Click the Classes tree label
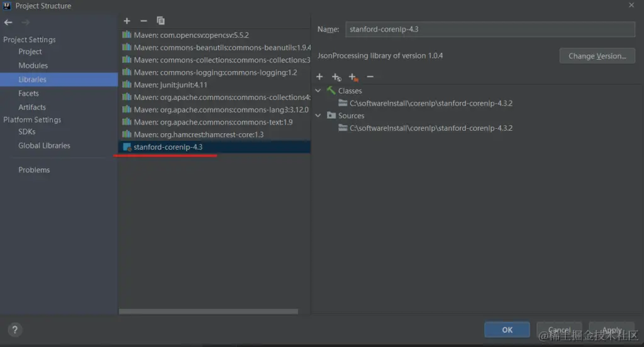Image resolution: width=644 pixels, height=347 pixels. point(350,91)
